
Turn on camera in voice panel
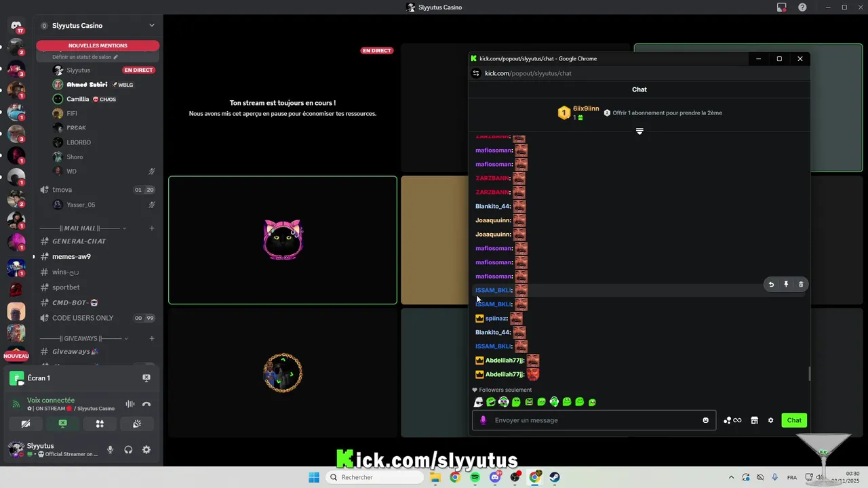point(26,424)
